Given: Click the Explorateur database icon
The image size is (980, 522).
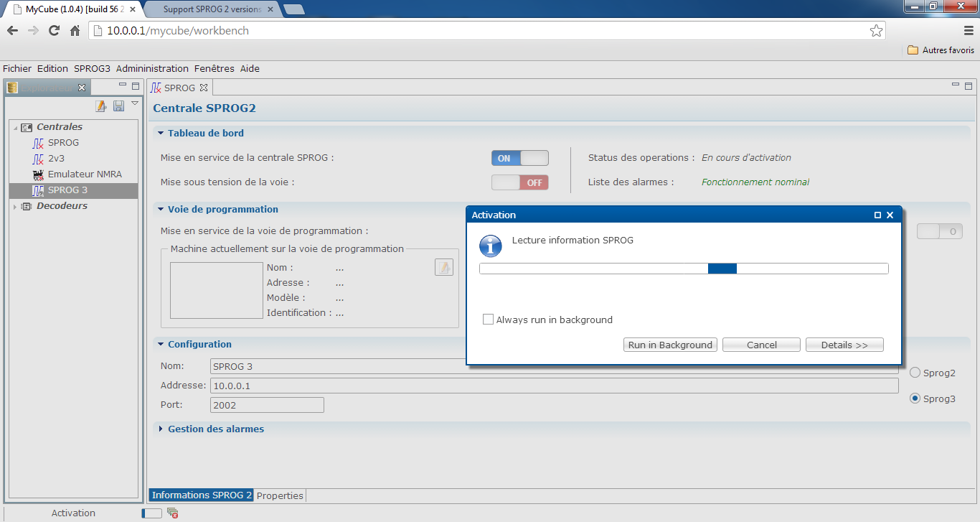Looking at the screenshot, I should (x=12, y=88).
